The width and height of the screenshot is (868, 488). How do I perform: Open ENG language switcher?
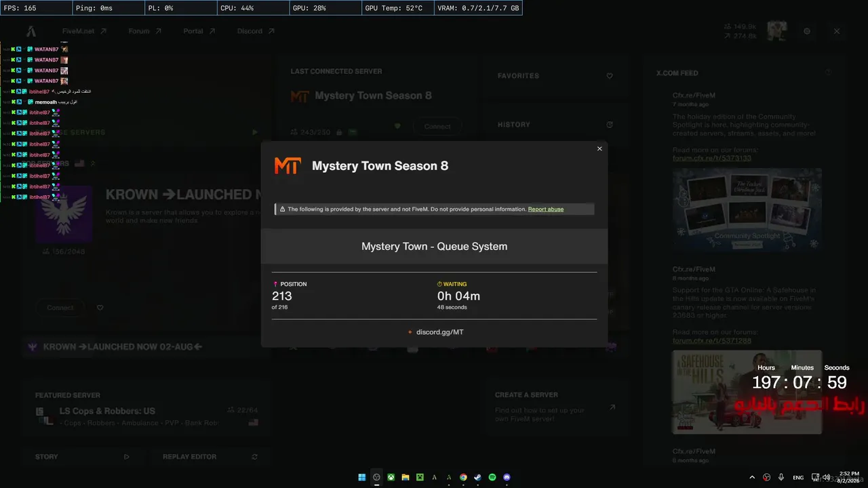tap(798, 477)
